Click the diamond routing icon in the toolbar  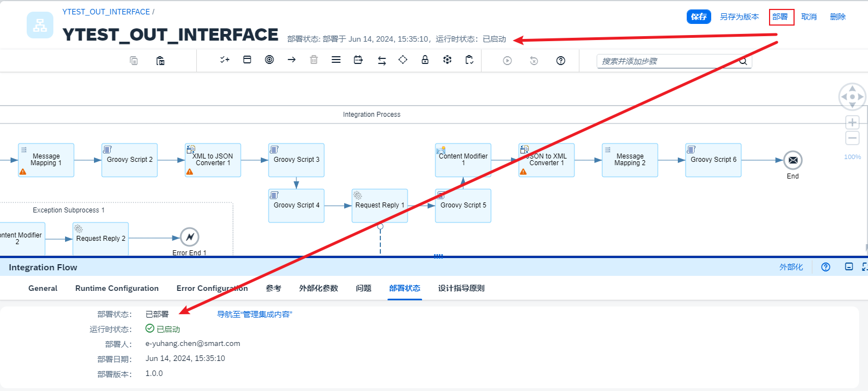click(x=403, y=60)
